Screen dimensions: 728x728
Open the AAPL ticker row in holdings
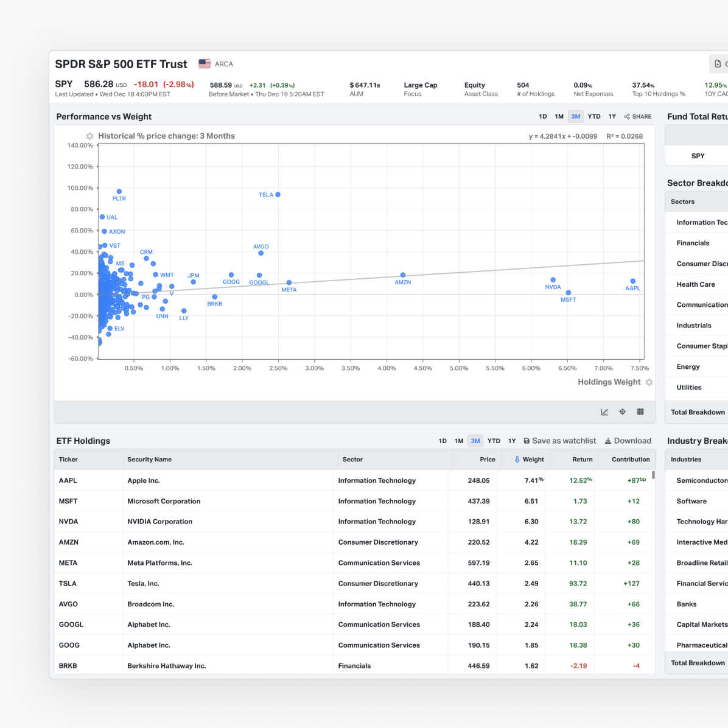68,480
